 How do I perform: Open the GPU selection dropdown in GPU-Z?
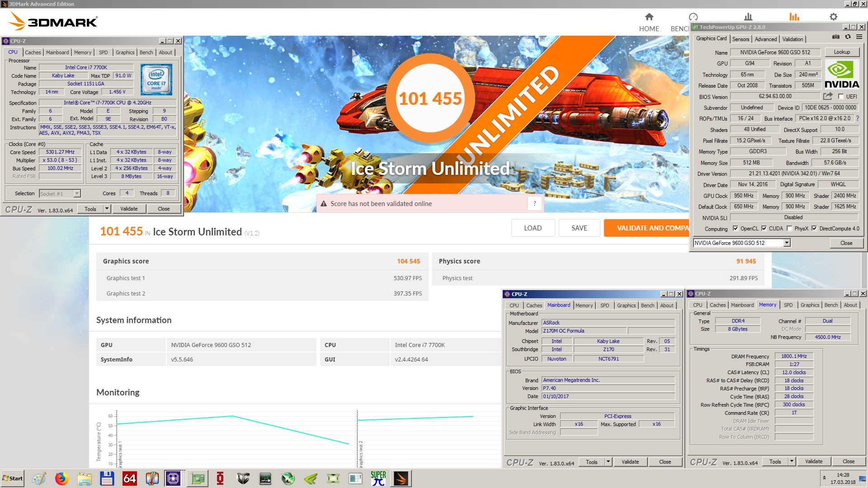787,243
